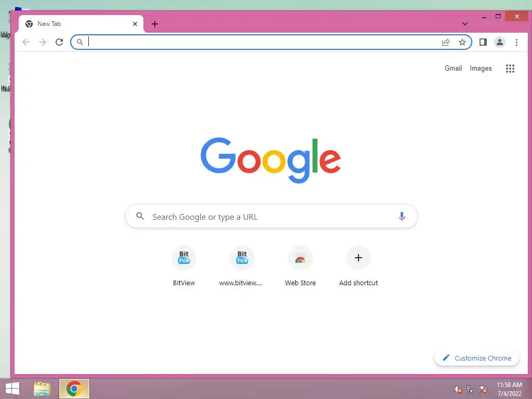Open the Google apps grid

pos(510,69)
